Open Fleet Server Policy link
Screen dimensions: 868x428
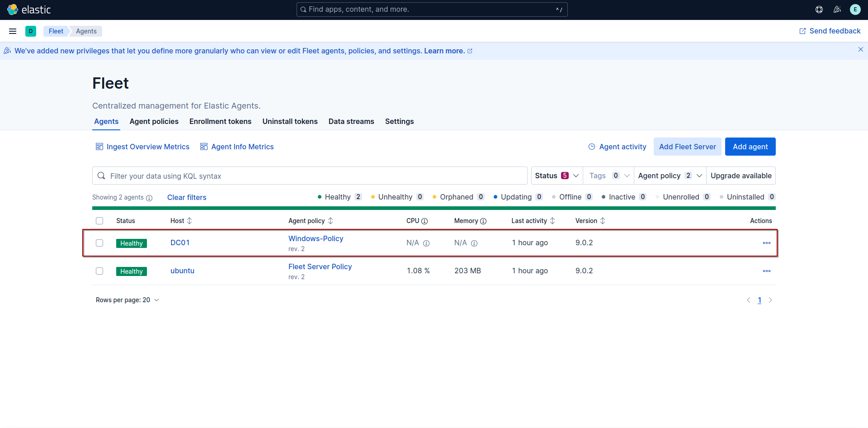click(320, 266)
